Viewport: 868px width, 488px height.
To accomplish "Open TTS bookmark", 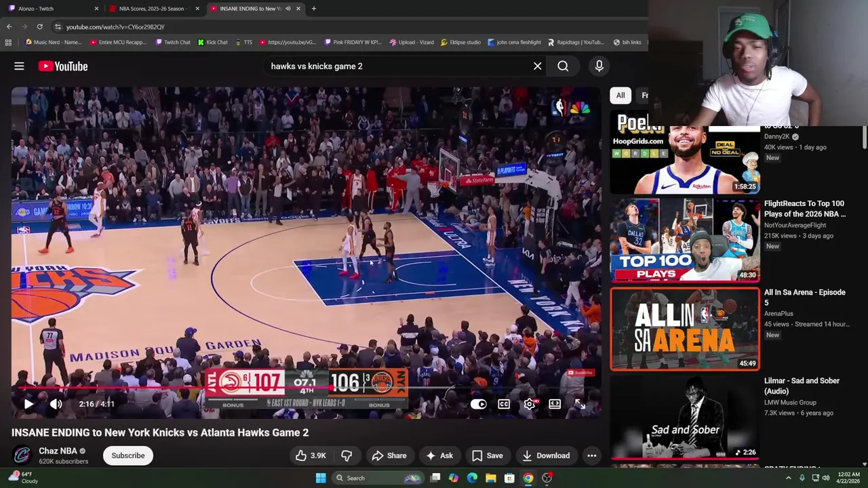I will [244, 42].
